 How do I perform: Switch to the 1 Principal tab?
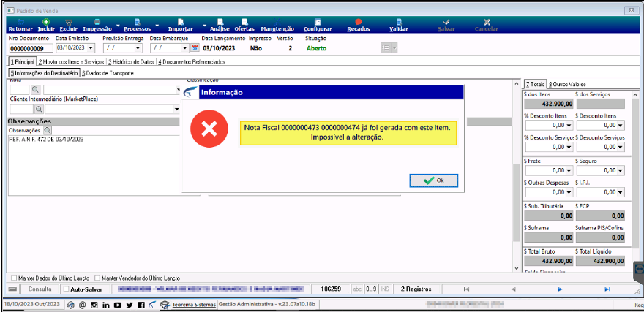click(x=23, y=61)
